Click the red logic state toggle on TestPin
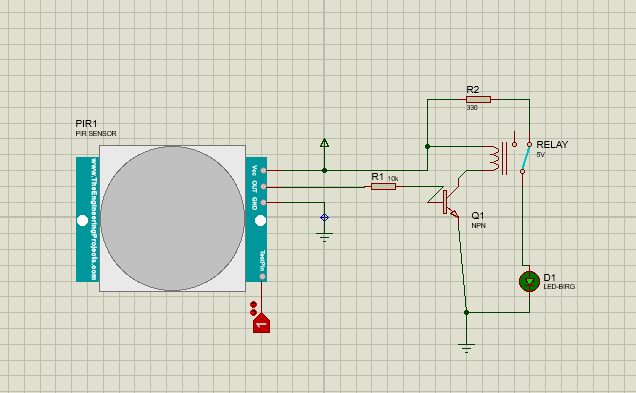This screenshot has height=393, width=636. pyautogui.click(x=262, y=323)
